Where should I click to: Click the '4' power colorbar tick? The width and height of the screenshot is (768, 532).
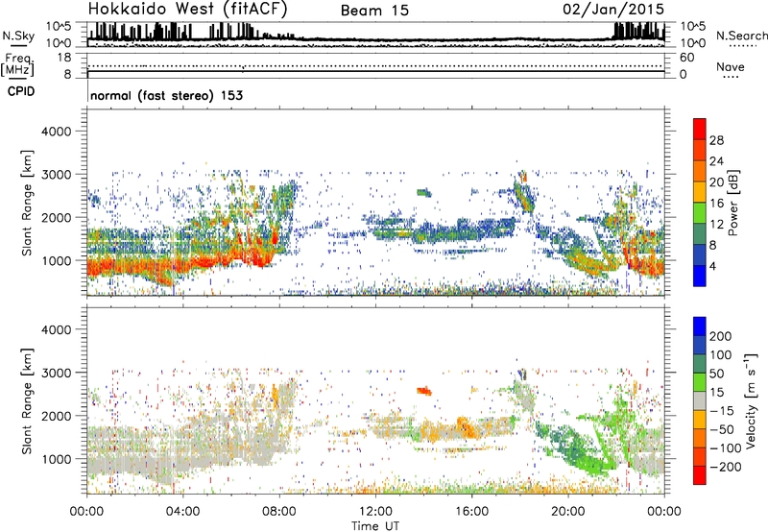[x=712, y=266]
